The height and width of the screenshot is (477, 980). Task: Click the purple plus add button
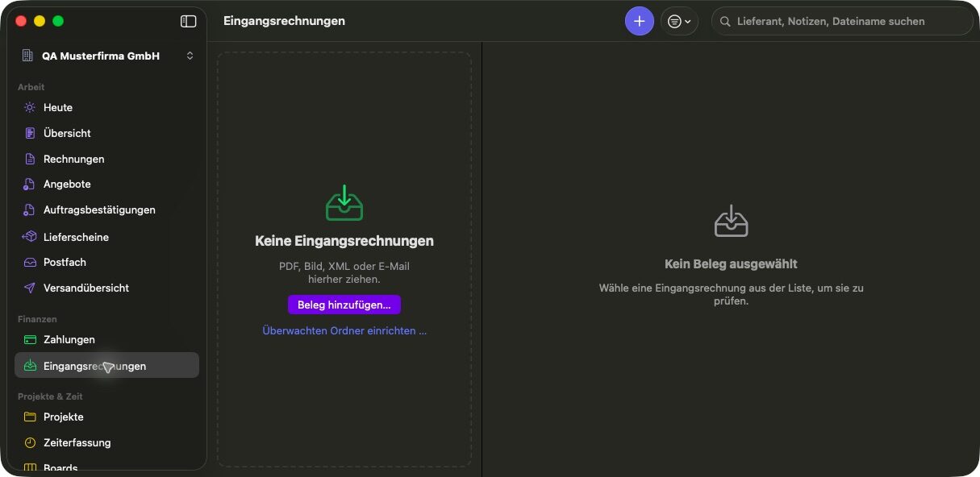tap(640, 21)
